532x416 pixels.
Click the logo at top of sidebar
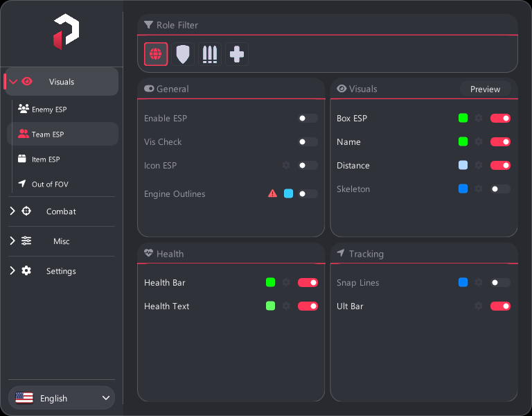(x=66, y=32)
